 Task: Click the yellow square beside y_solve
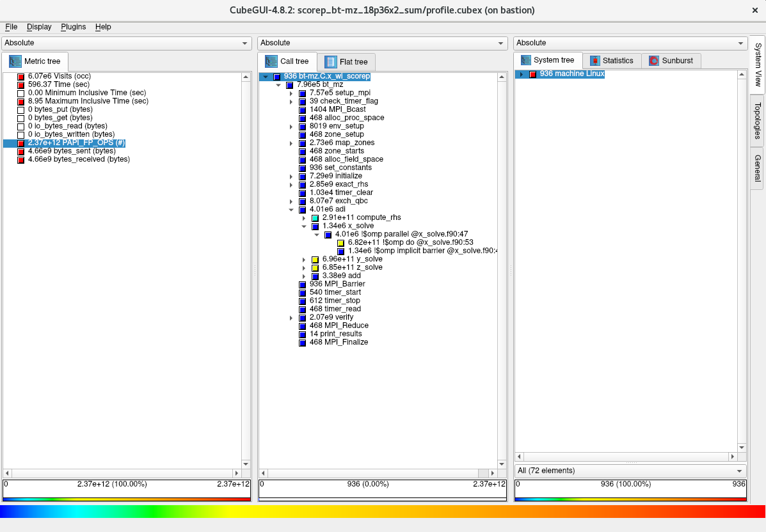click(315, 260)
